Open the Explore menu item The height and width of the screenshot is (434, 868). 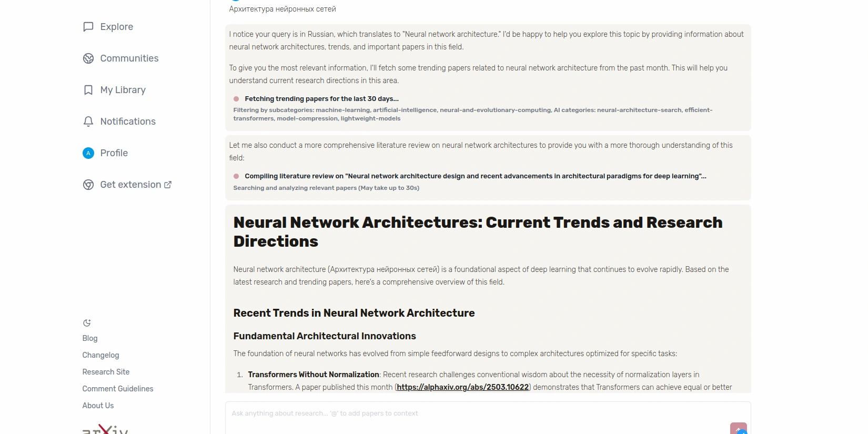click(116, 27)
